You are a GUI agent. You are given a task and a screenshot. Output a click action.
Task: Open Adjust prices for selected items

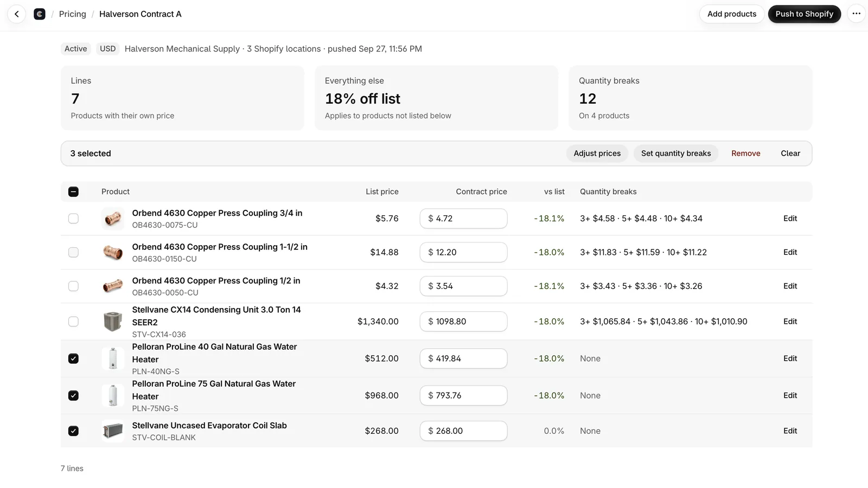[x=597, y=153]
